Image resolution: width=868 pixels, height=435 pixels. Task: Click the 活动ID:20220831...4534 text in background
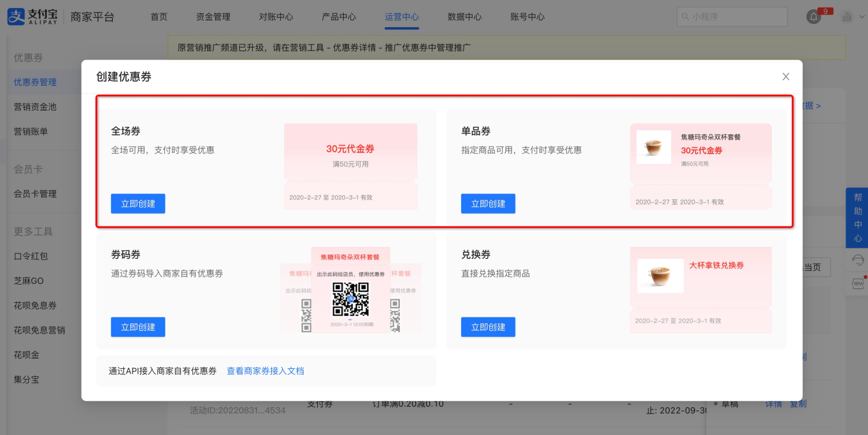coord(238,410)
